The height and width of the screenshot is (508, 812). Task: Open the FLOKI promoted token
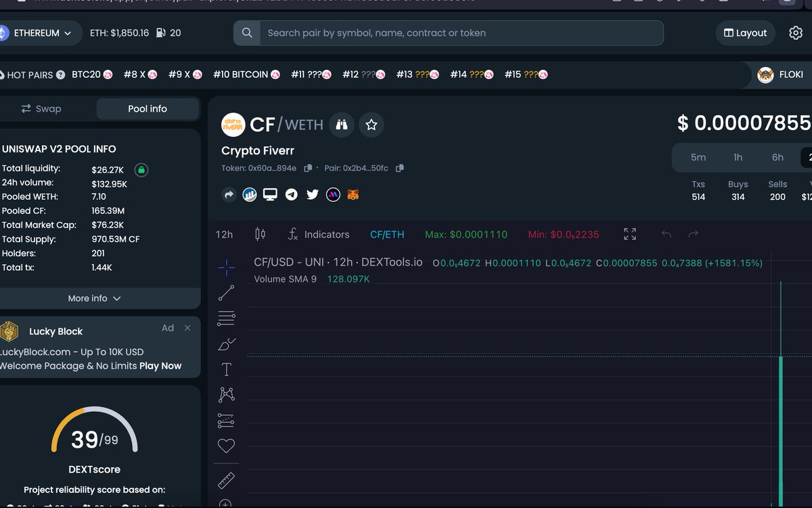tap(781, 75)
